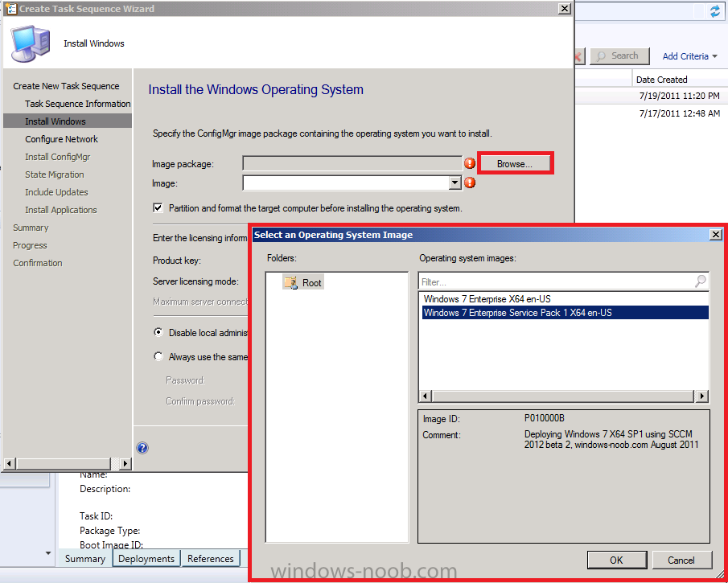The image size is (728, 583).
Task: Click right arrow of wizard sidebar scrollbar
Action: [125, 462]
